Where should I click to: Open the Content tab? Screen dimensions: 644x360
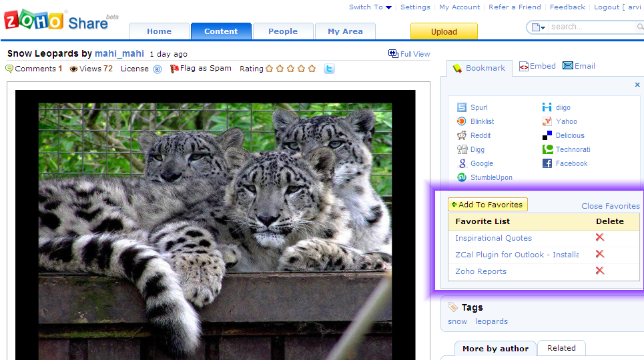coord(221,31)
